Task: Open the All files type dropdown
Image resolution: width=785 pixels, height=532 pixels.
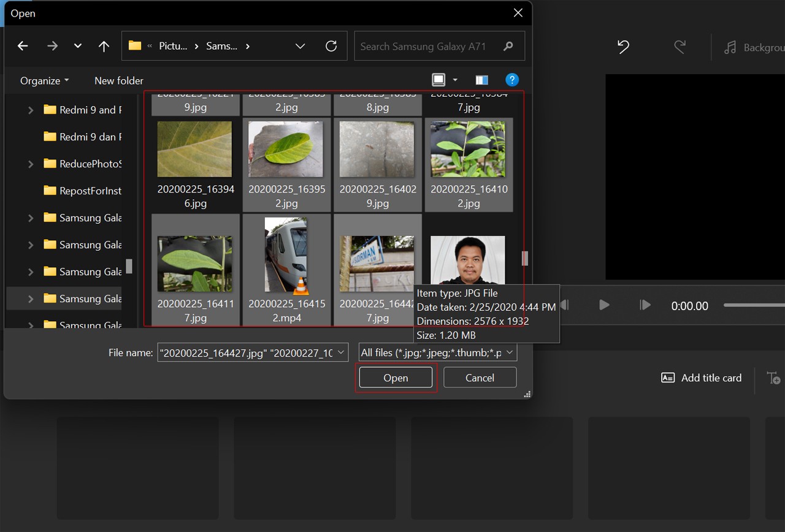Action: pos(511,352)
